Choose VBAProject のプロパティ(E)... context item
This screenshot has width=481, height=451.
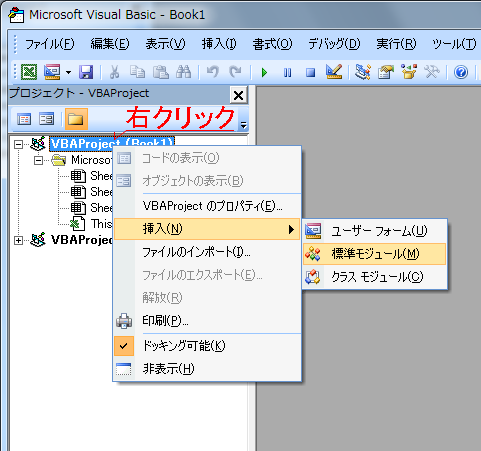click(207, 206)
